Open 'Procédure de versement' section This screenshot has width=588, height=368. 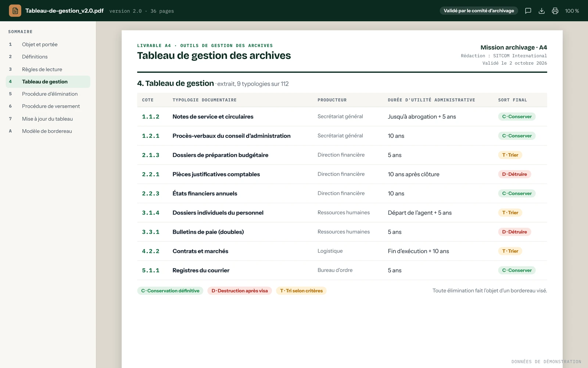[x=48, y=106]
